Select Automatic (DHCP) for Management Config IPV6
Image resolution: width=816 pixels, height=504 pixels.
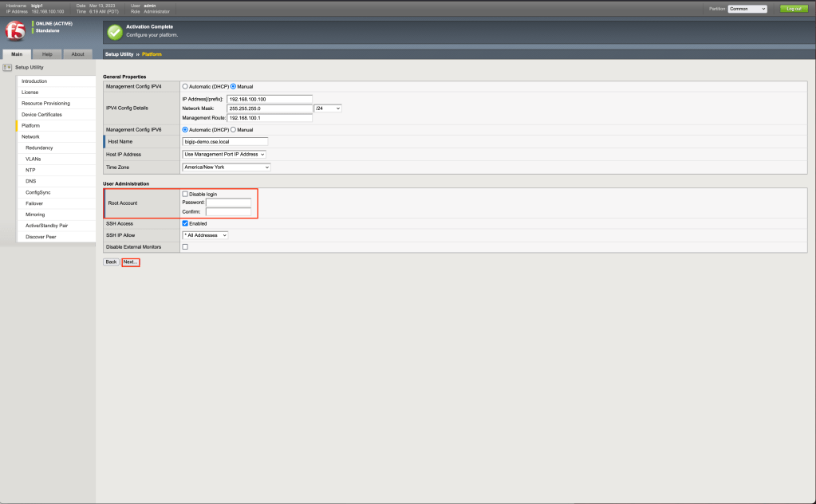186,129
